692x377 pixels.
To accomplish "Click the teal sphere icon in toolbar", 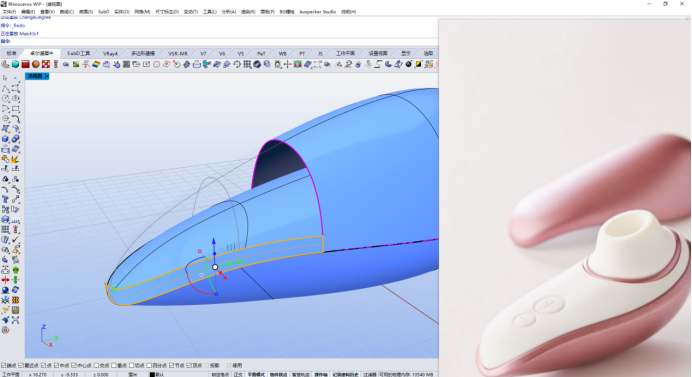I will [x=15, y=64].
